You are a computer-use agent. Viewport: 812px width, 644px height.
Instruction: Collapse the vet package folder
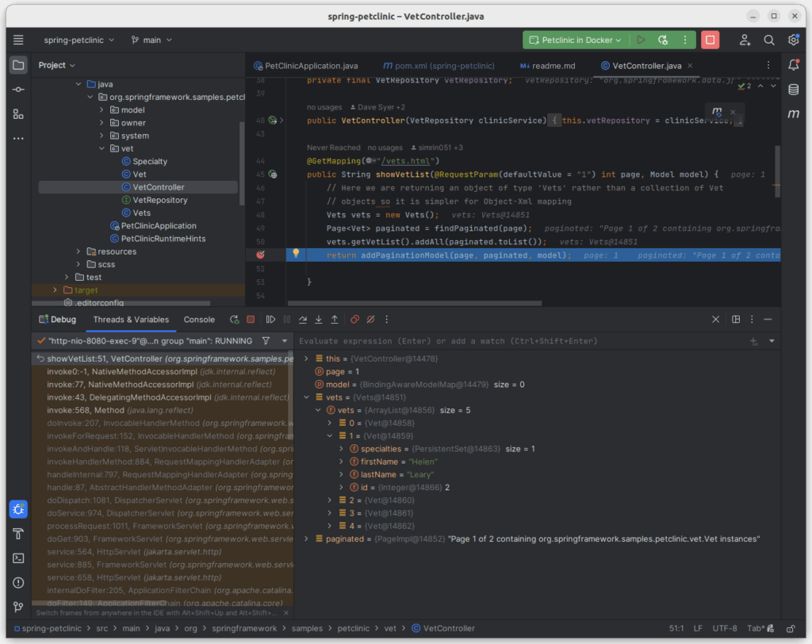pyautogui.click(x=102, y=148)
